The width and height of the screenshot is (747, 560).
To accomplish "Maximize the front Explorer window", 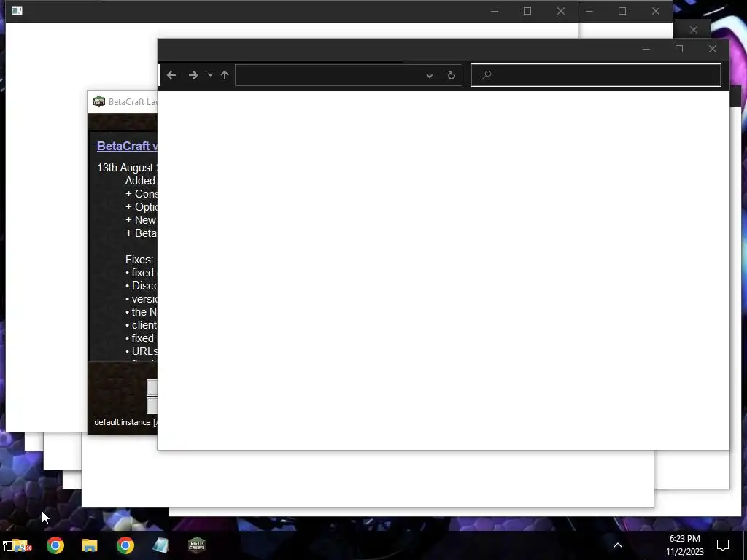I will 679,49.
